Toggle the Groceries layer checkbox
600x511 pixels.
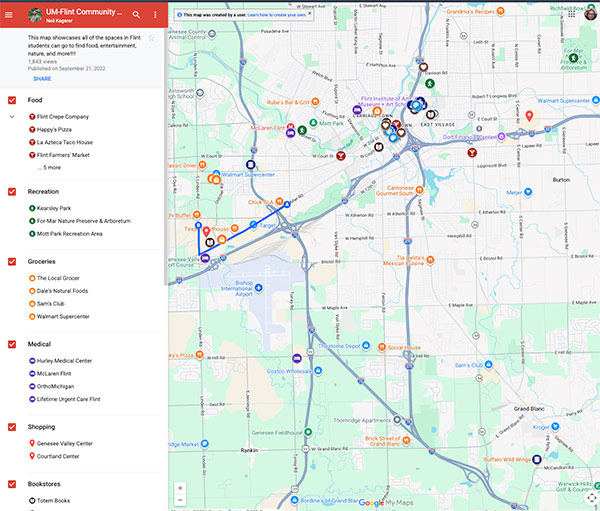pyautogui.click(x=12, y=262)
